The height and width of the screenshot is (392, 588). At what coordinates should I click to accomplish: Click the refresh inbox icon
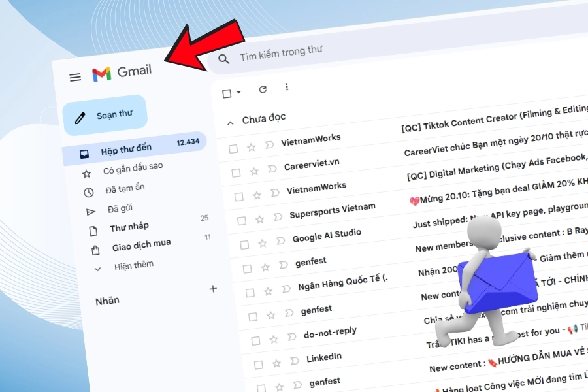(x=263, y=90)
